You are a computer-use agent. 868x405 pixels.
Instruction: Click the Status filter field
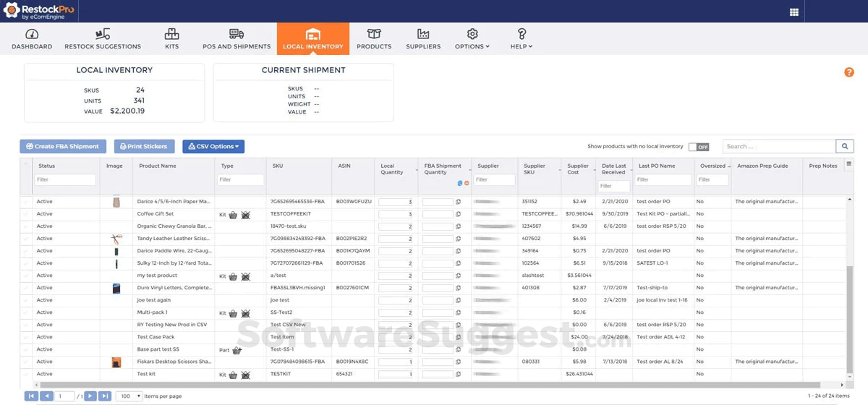coord(66,179)
